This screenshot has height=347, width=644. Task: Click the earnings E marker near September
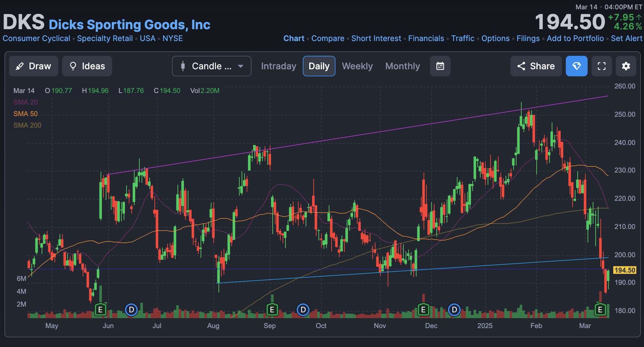[272, 310]
